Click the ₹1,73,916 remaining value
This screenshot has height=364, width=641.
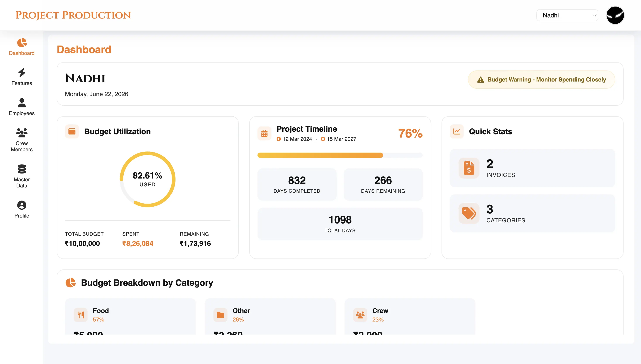pos(195,243)
